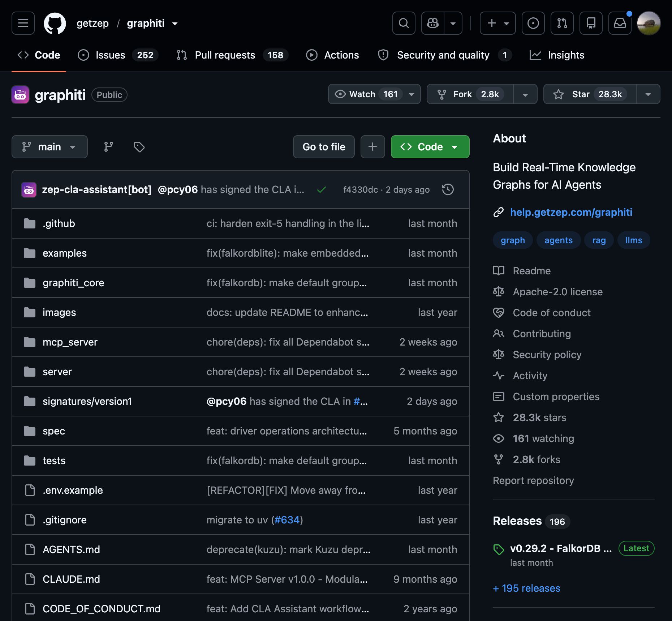Open the main branch selector
This screenshot has height=621, width=672.
coord(49,147)
